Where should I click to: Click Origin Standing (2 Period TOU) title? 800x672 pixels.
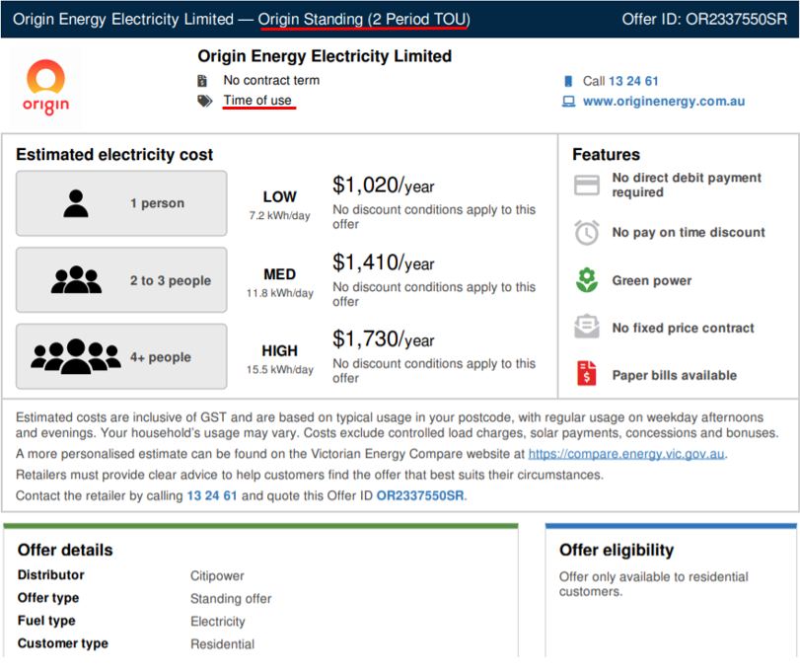(x=364, y=20)
